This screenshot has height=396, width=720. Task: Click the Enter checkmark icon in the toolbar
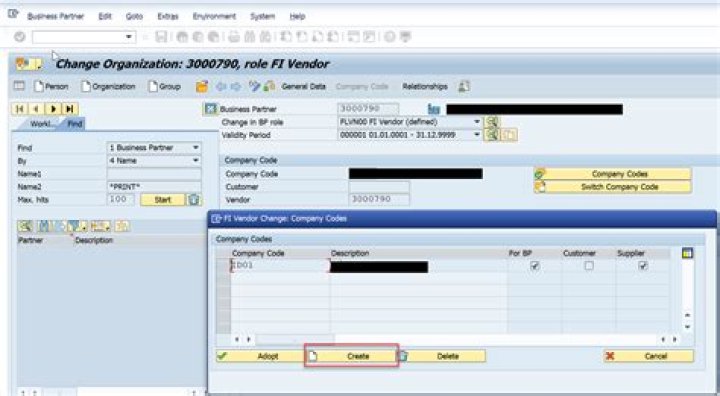[x=19, y=37]
